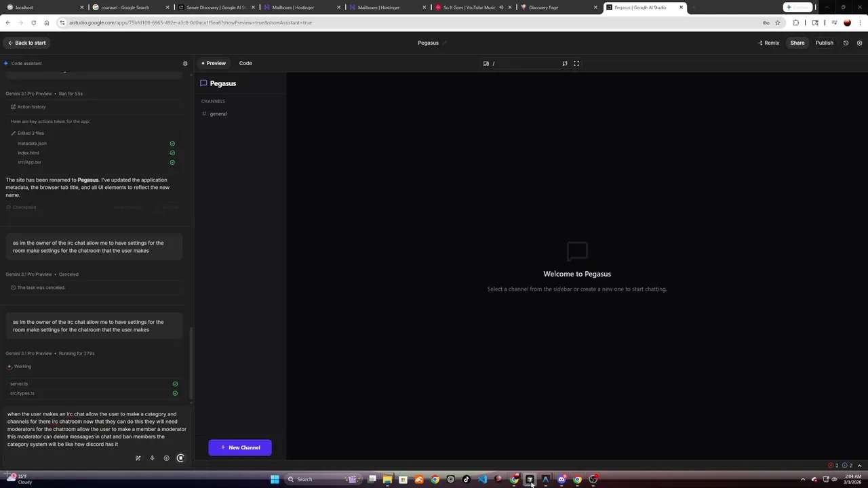Viewport: 868px width, 488px height.
Task: Expand the Working status section
Action: [19, 366]
